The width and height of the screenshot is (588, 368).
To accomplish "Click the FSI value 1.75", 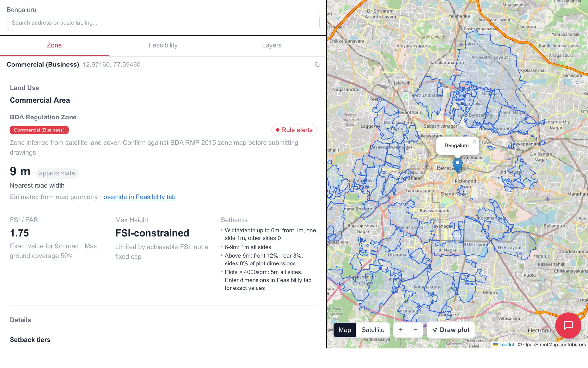I will 19,233.
